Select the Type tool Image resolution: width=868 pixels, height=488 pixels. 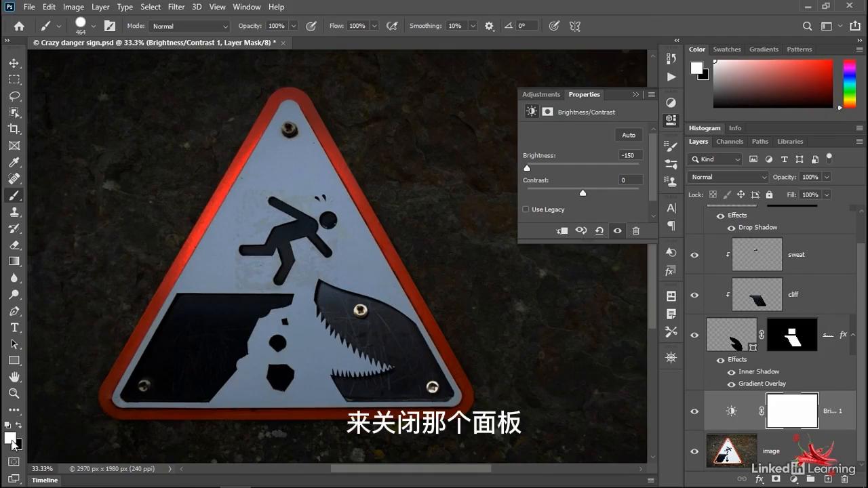14,327
